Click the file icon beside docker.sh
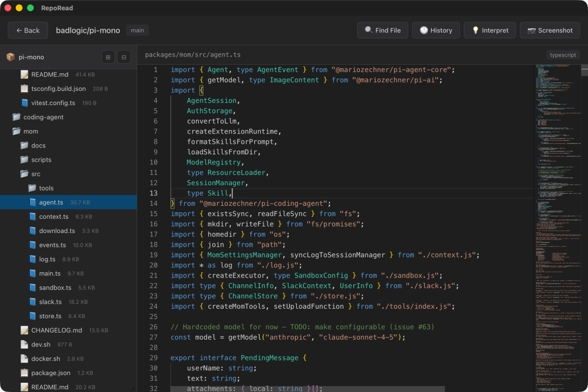The width and height of the screenshot is (588, 392). click(24, 359)
